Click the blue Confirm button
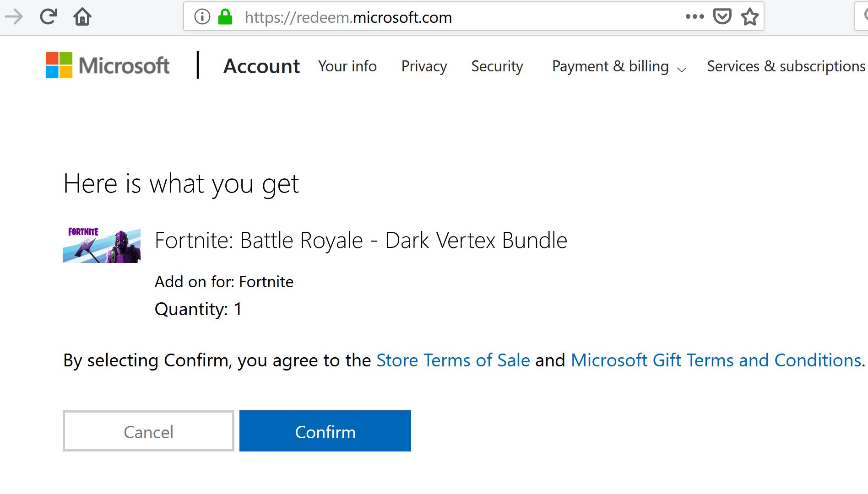The width and height of the screenshot is (868, 494). (x=325, y=431)
